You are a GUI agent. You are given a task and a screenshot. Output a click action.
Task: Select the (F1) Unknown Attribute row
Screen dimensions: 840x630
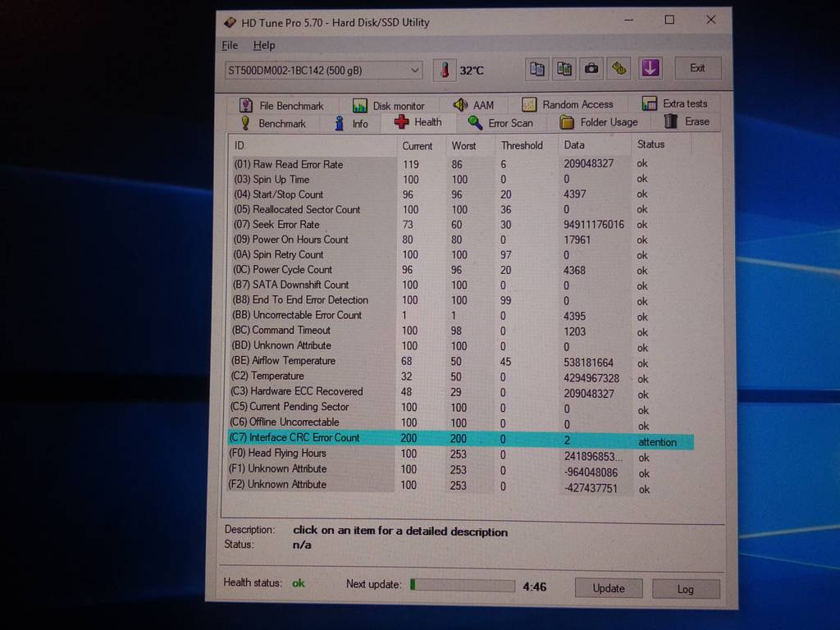(x=461, y=470)
